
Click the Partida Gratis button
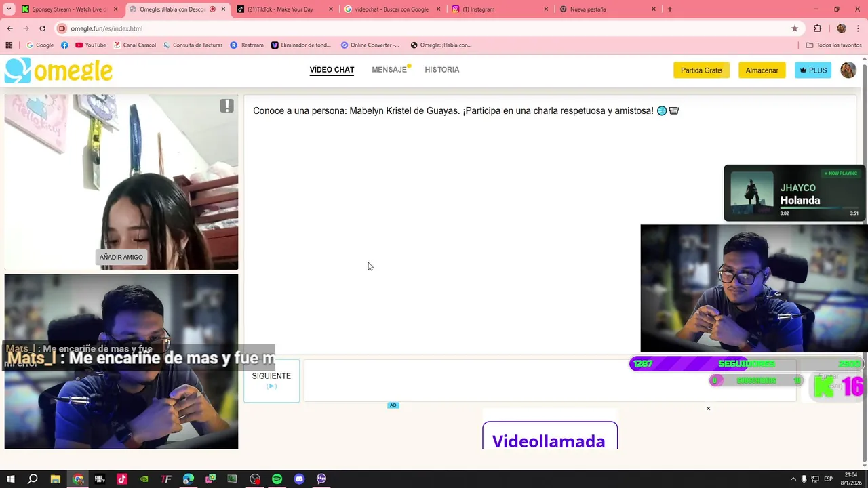pyautogui.click(x=701, y=70)
